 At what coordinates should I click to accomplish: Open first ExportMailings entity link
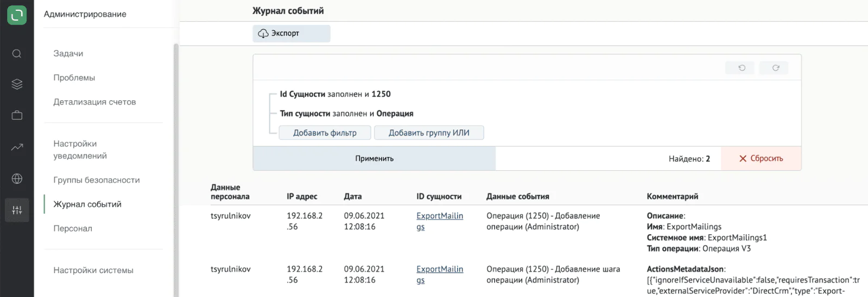(440, 221)
